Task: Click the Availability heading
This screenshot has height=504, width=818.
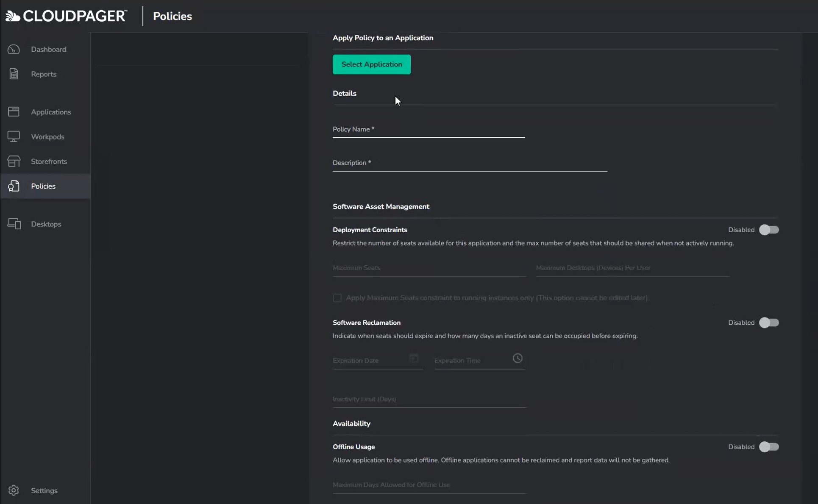Action: (351, 424)
